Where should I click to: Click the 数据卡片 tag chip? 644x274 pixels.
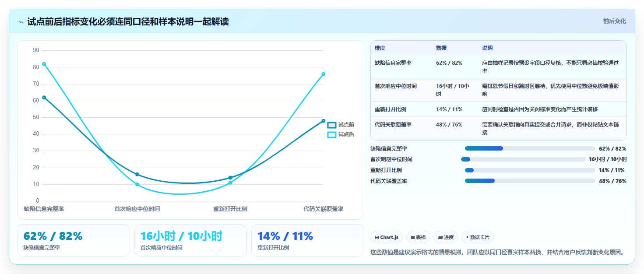478,237
